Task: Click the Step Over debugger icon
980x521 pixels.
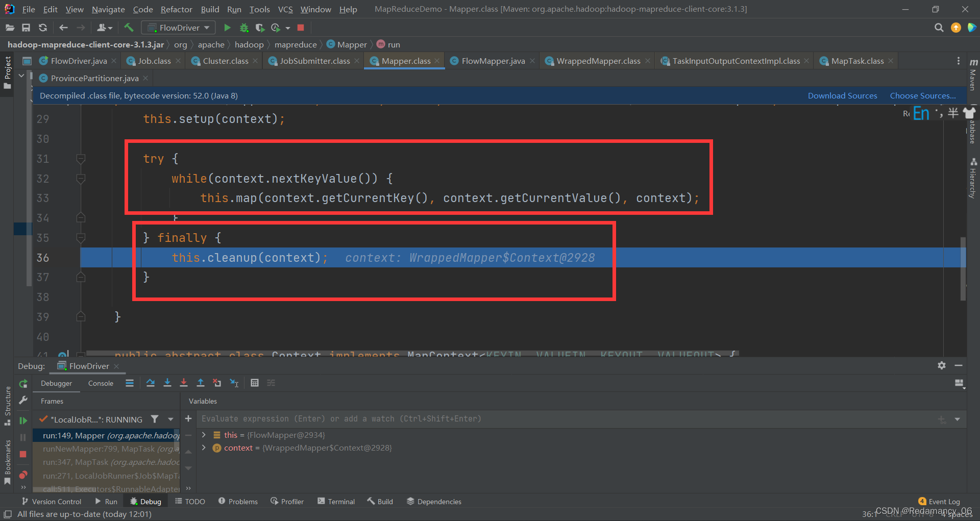Action: click(x=151, y=383)
